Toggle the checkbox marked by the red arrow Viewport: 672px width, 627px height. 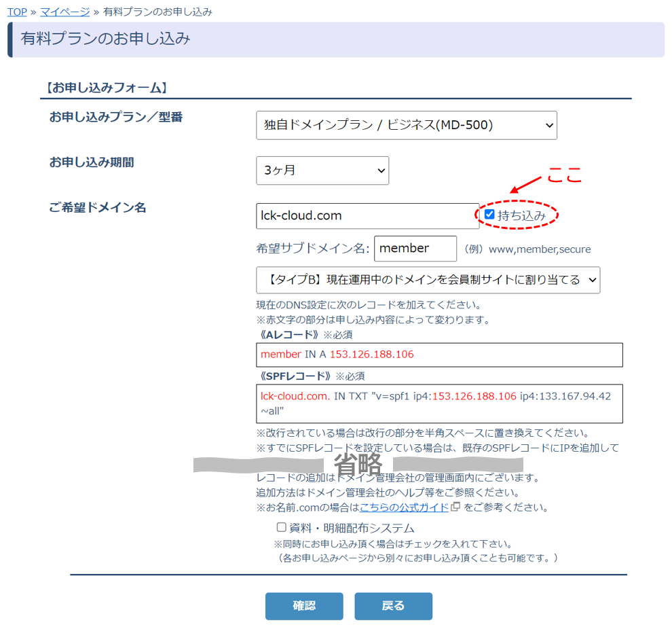(490, 214)
